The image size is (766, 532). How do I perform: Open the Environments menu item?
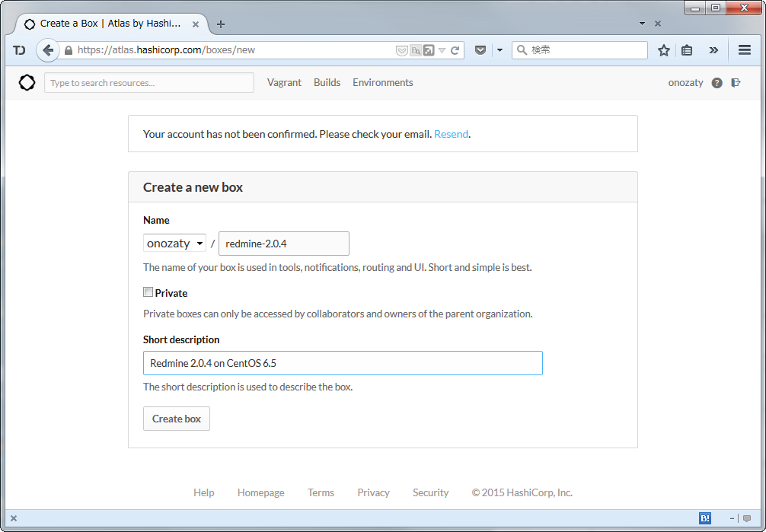click(x=382, y=82)
